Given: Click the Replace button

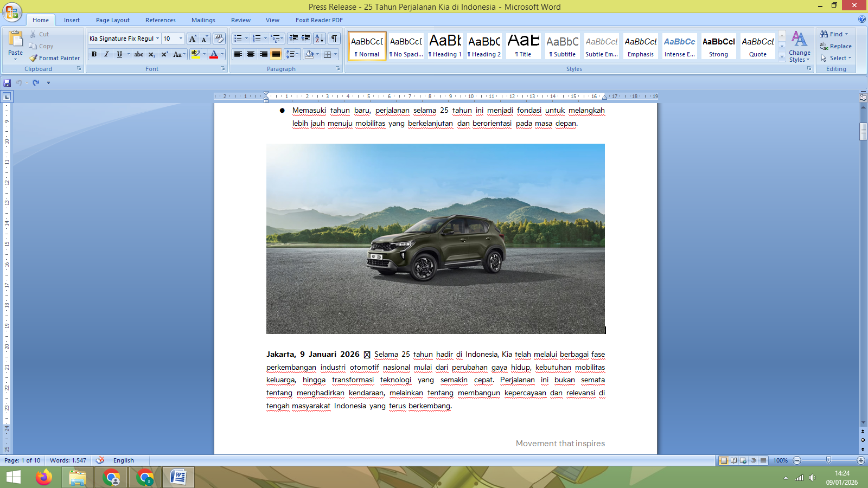Looking at the screenshot, I should coord(835,46).
